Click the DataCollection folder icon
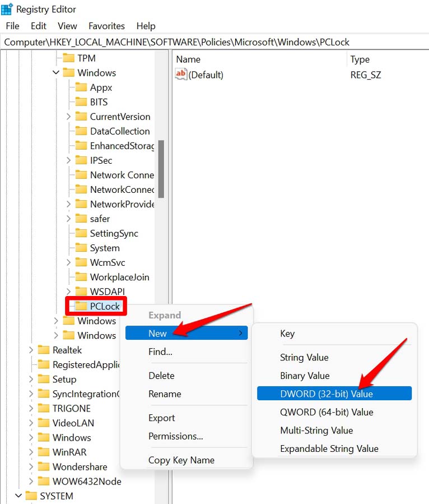This screenshot has width=429, height=504. coord(81,131)
